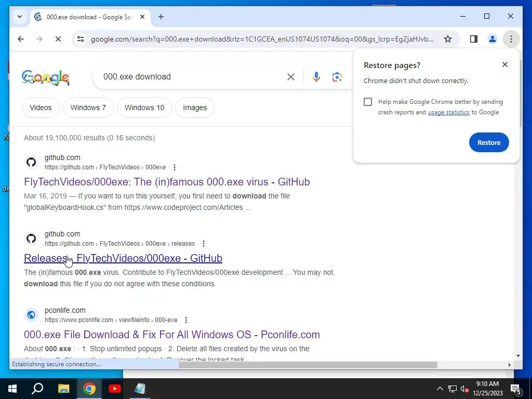Open more options for releases result
The height and width of the screenshot is (399, 532).
coord(204,244)
